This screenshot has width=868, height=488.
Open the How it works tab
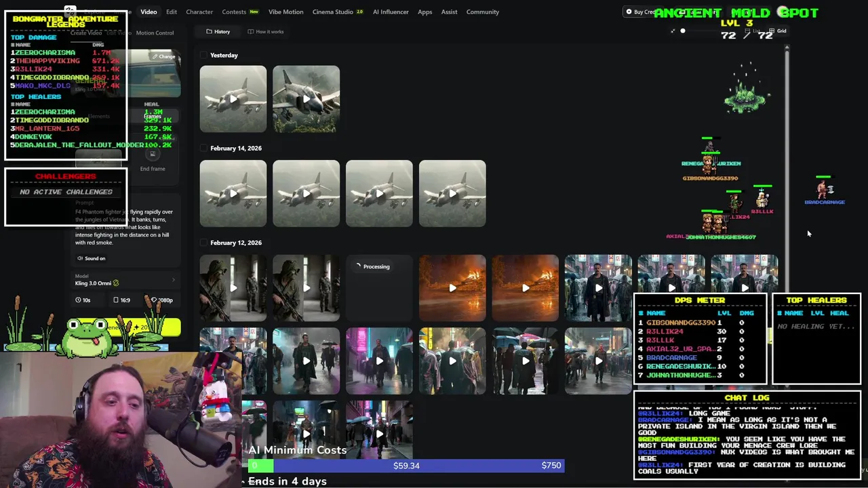click(x=266, y=31)
